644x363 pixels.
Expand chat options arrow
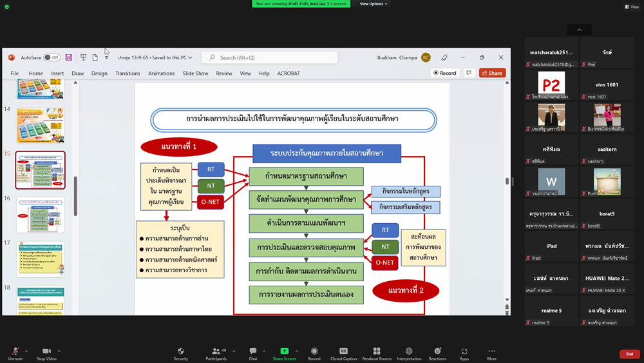pos(264,351)
